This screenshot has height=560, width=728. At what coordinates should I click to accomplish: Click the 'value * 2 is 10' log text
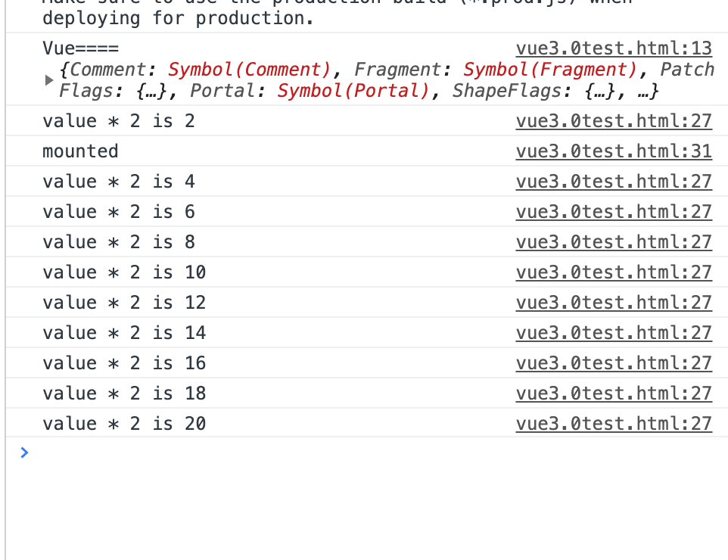pyautogui.click(x=124, y=272)
